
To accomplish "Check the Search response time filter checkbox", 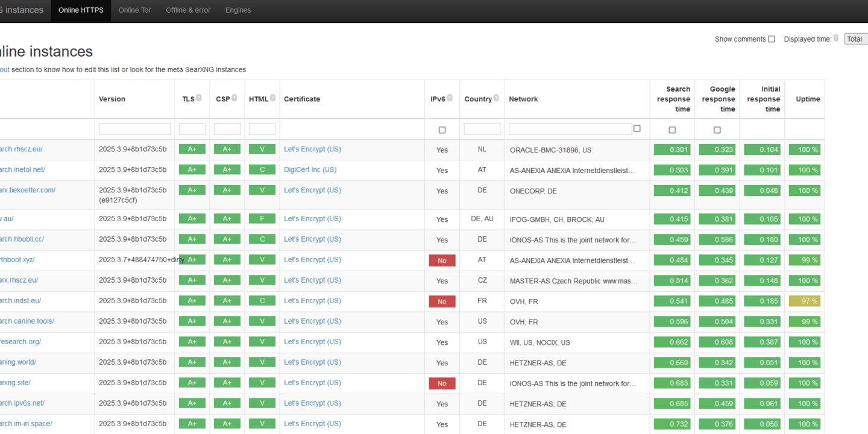I will 672,130.
